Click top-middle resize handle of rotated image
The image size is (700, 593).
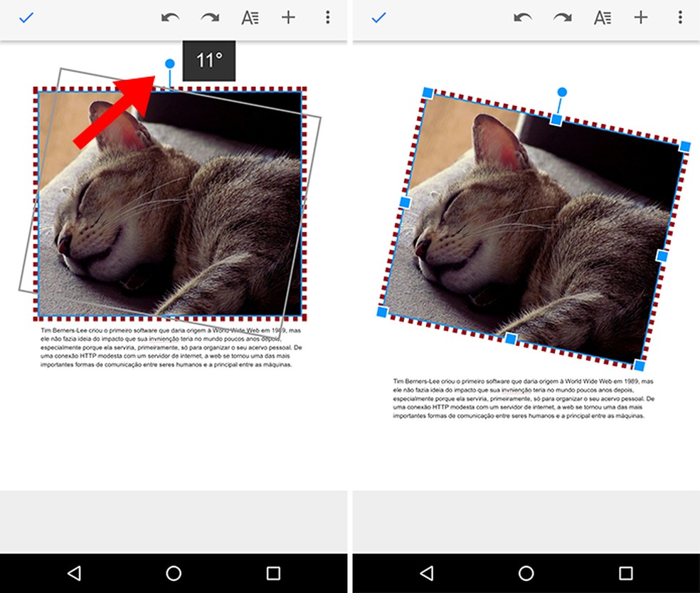click(556, 120)
